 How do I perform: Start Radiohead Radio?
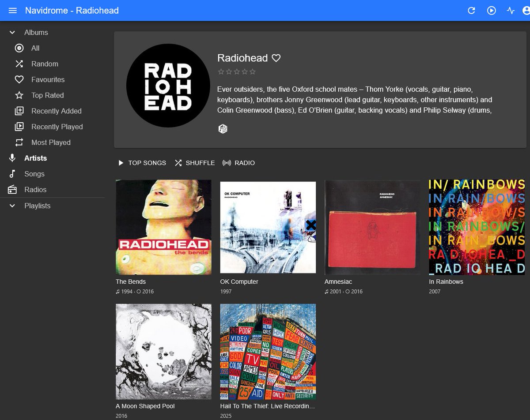[x=238, y=163]
